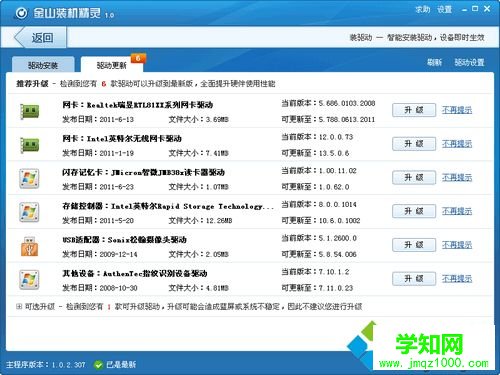The width and height of the screenshot is (500, 375).
Task: Click the AuthenTec fingerprint device icon
Action: tap(29, 280)
